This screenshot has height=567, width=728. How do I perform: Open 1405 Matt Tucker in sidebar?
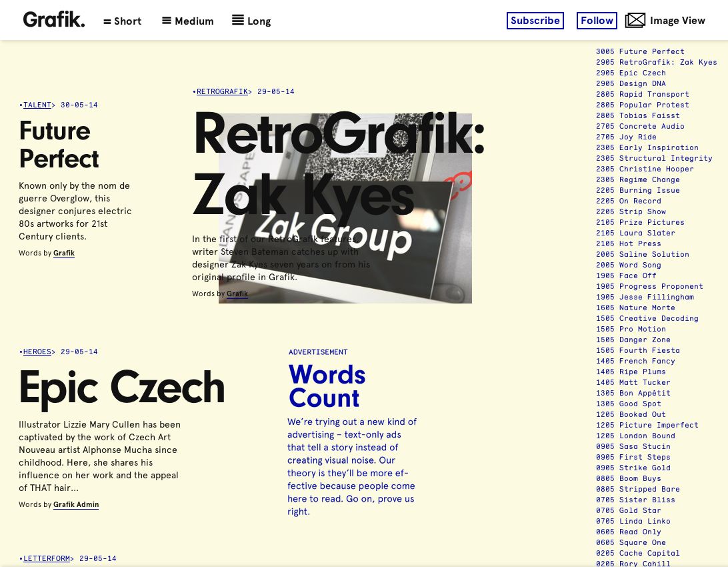[x=633, y=383]
